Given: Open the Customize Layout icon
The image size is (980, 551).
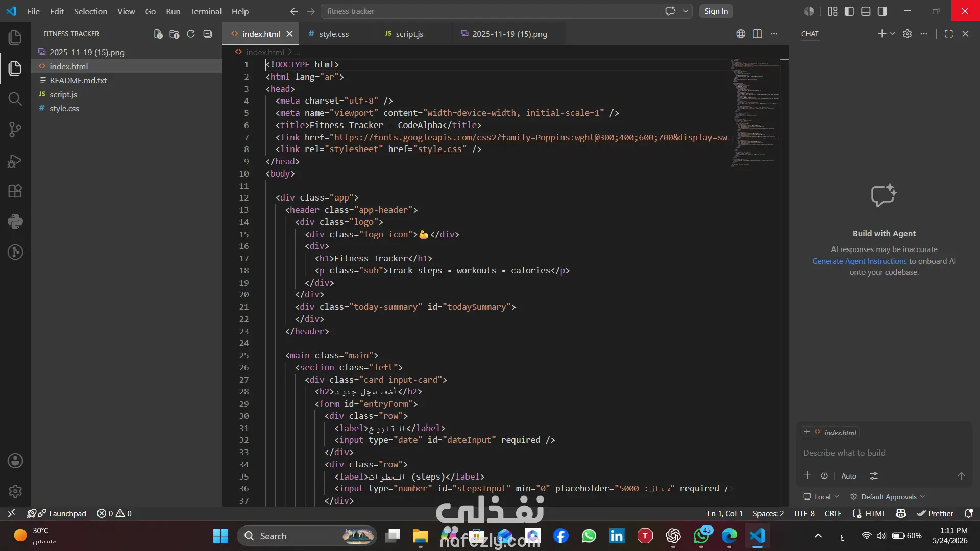Looking at the screenshot, I should (832, 11).
